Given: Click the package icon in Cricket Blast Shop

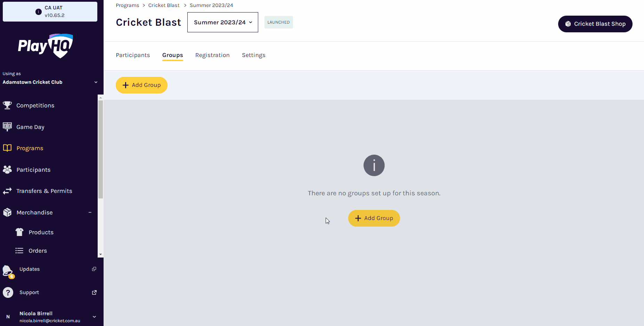Looking at the screenshot, I should tap(568, 24).
